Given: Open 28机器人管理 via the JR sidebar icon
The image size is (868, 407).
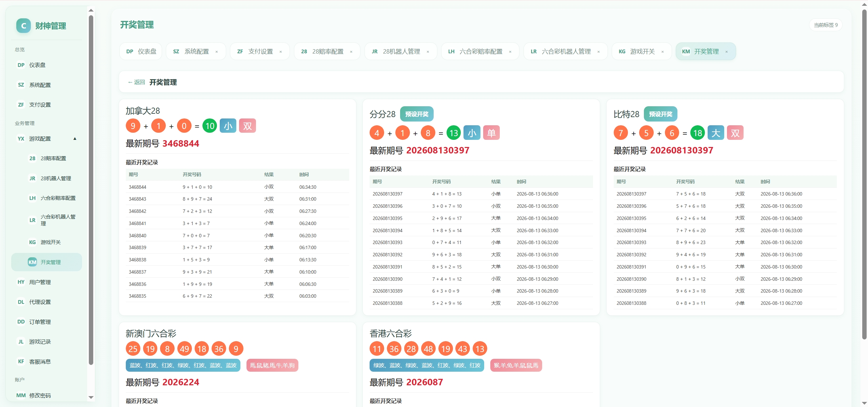Looking at the screenshot, I should [x=32, y=178].
